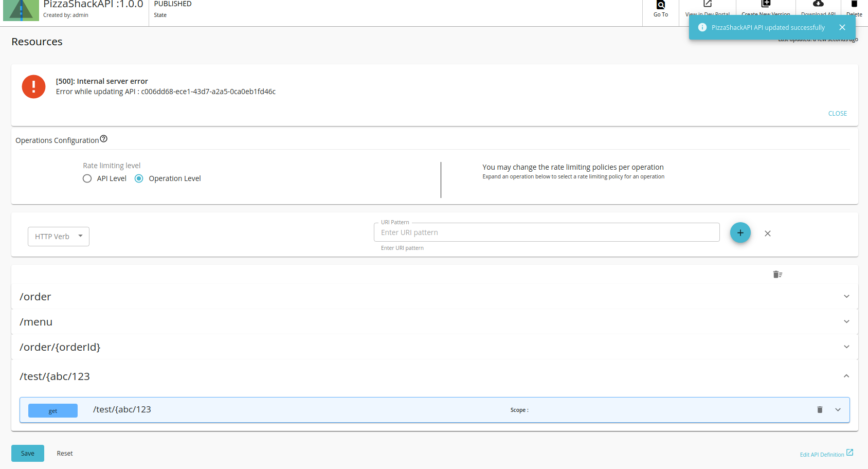Add new resource with the plus icon

click(740, 232)
